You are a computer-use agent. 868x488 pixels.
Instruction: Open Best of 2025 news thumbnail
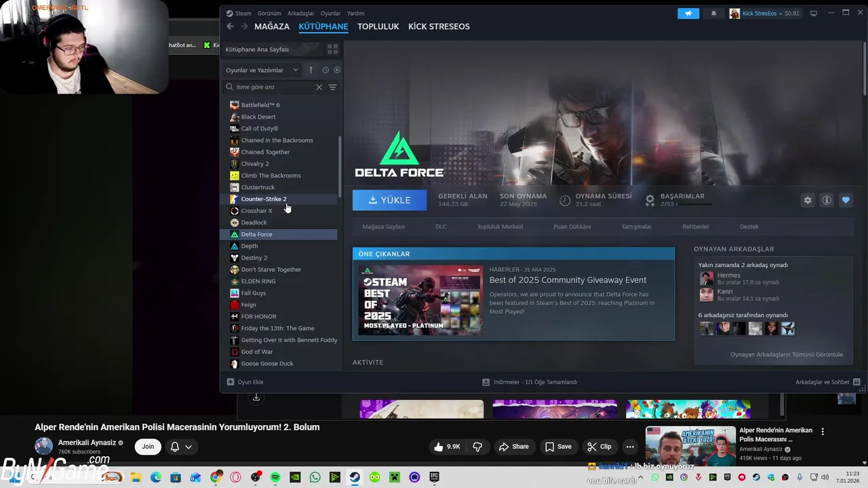pos(420,299)
